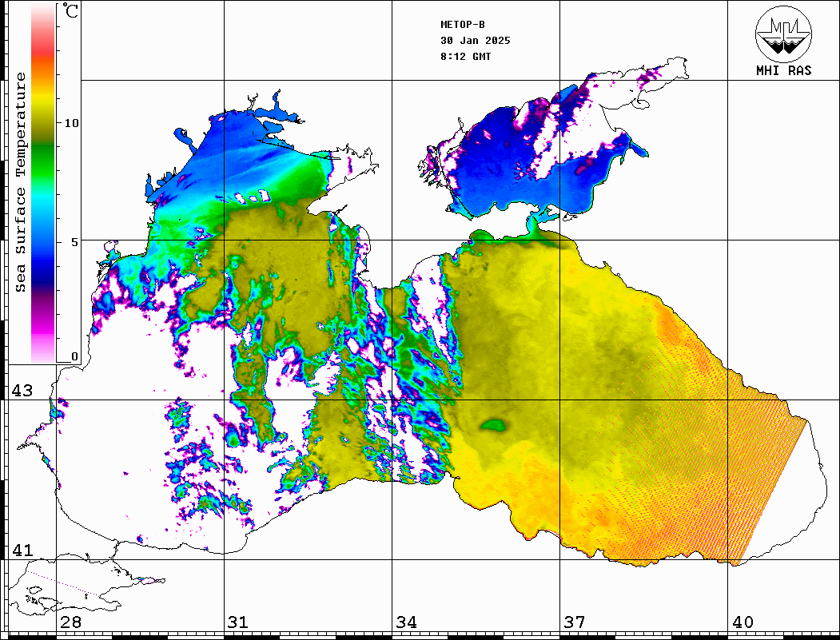Screen dimensions: 840x640
Task: Click the 'METOP-B' satellite label
Action: (462, 25)
